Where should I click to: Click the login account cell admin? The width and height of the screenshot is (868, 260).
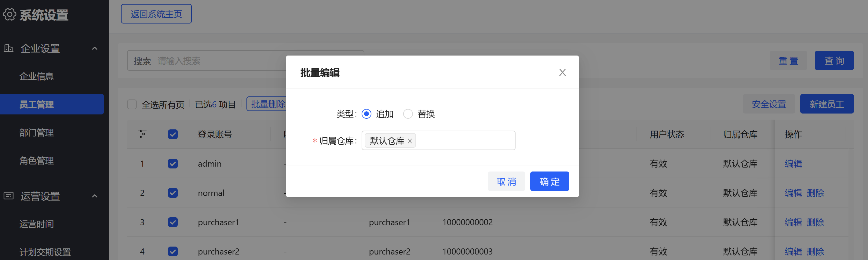pos(210,164)
